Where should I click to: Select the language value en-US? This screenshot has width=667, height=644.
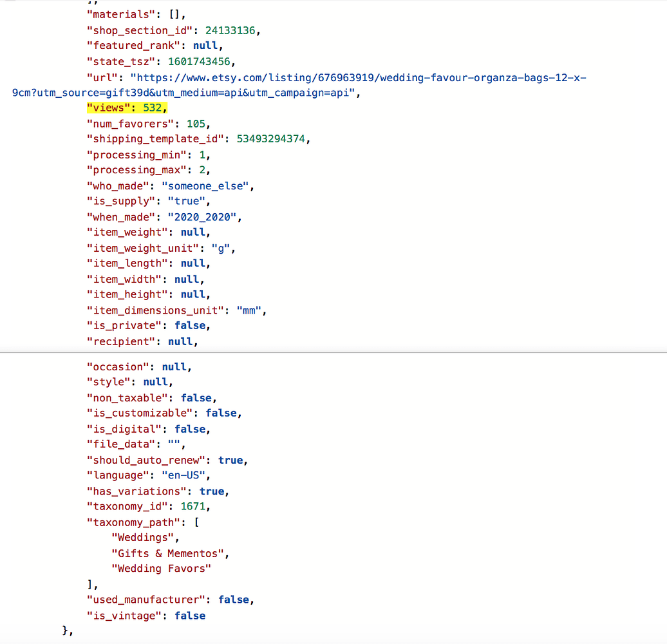pyautogui.click(x=184, y=475)
